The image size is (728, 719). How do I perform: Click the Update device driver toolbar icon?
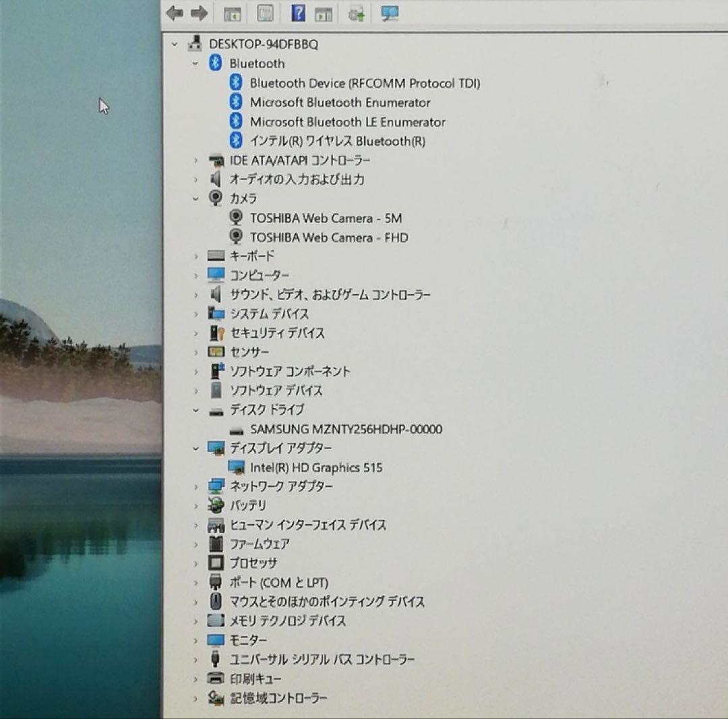tap(357, 14)
